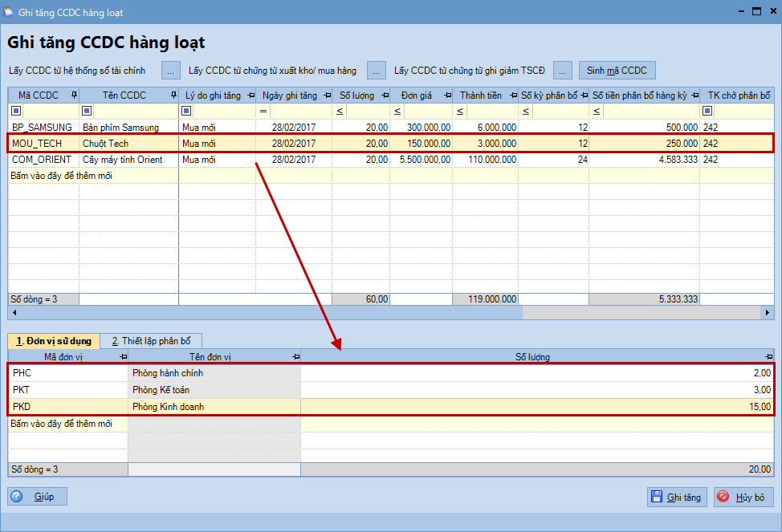Open comparison operator filter under Thành tiền

[x=460, y=111]
